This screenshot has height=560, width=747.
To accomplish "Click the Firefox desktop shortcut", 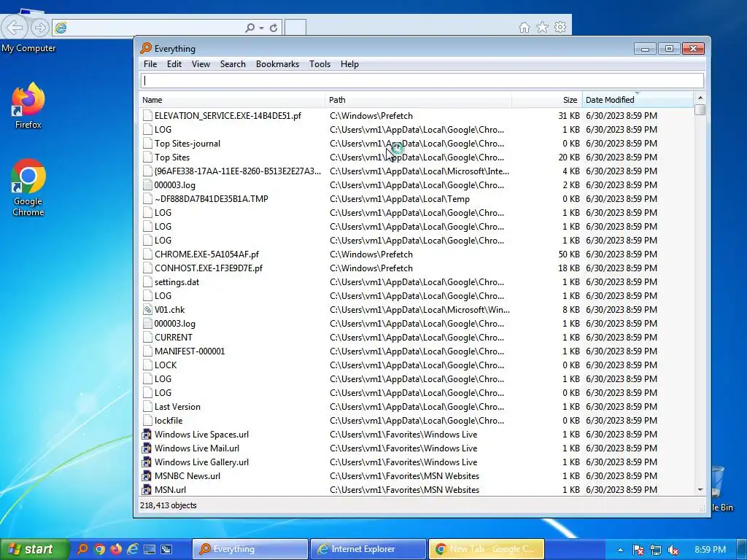I will (28, 106).
